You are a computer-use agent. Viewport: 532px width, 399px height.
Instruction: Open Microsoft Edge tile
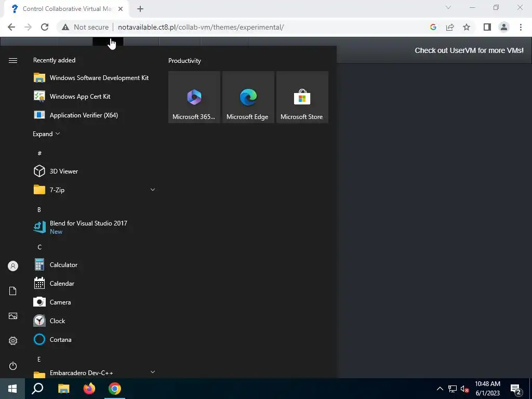tap(248, 97)
